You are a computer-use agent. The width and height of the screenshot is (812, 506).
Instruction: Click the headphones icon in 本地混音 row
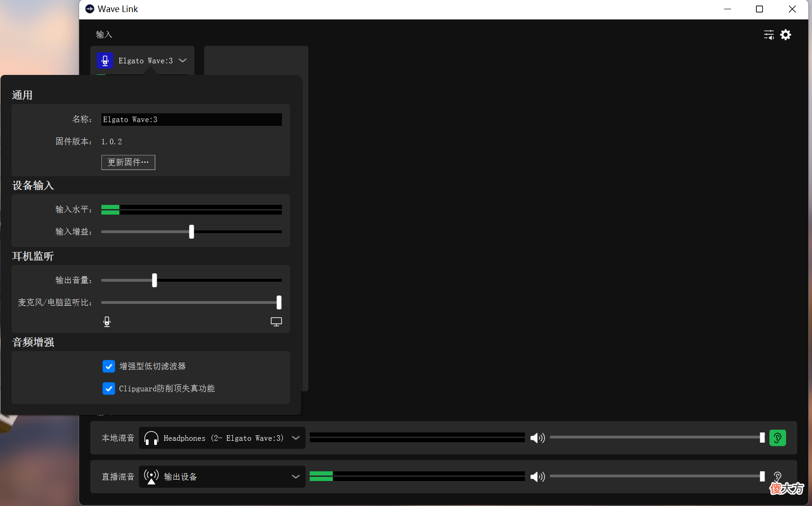click(x=151, y=438)
